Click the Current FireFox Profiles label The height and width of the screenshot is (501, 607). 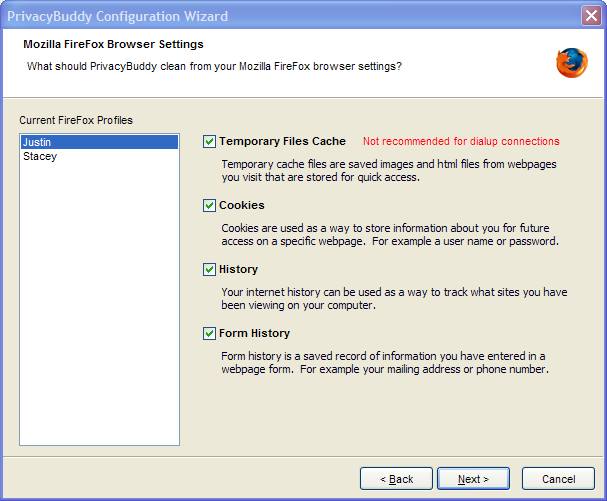click(76, 120)
